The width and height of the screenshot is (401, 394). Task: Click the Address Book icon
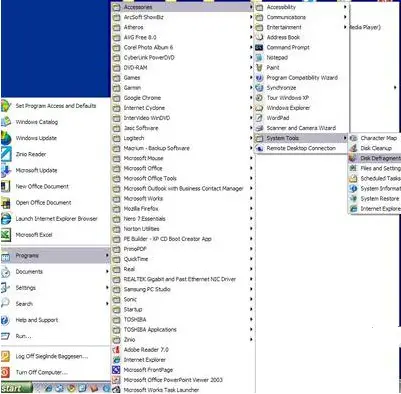pyautogui.click(x=259, y=37)
